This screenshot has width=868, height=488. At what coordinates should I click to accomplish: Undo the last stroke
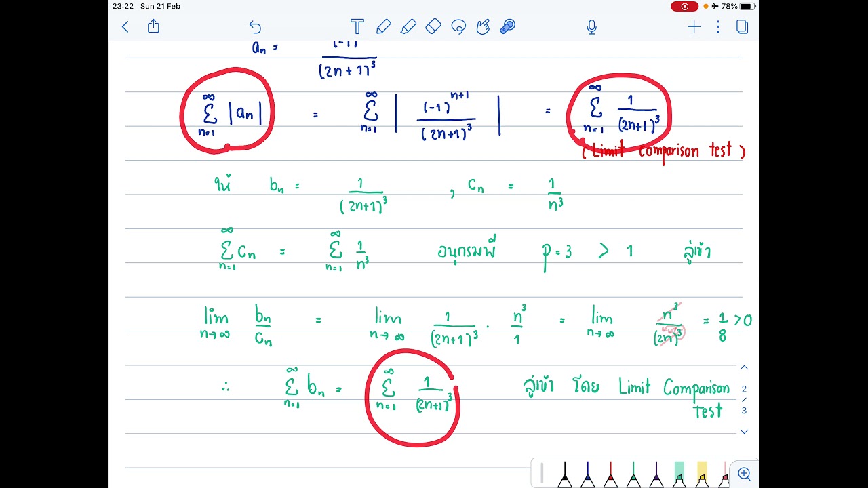tap(255, 27)
